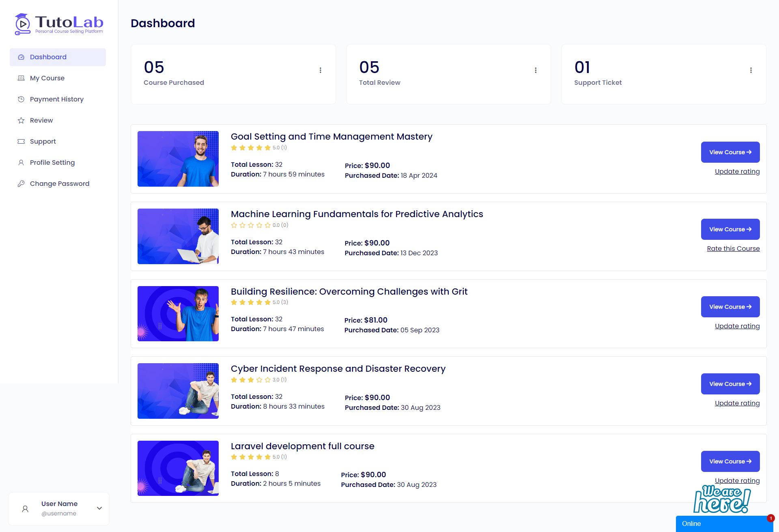The width and height of the screenshot is (779, 532).
Task: Click the TutoLab logo icon
Action: pyautogui.click(x=23, y=24)
